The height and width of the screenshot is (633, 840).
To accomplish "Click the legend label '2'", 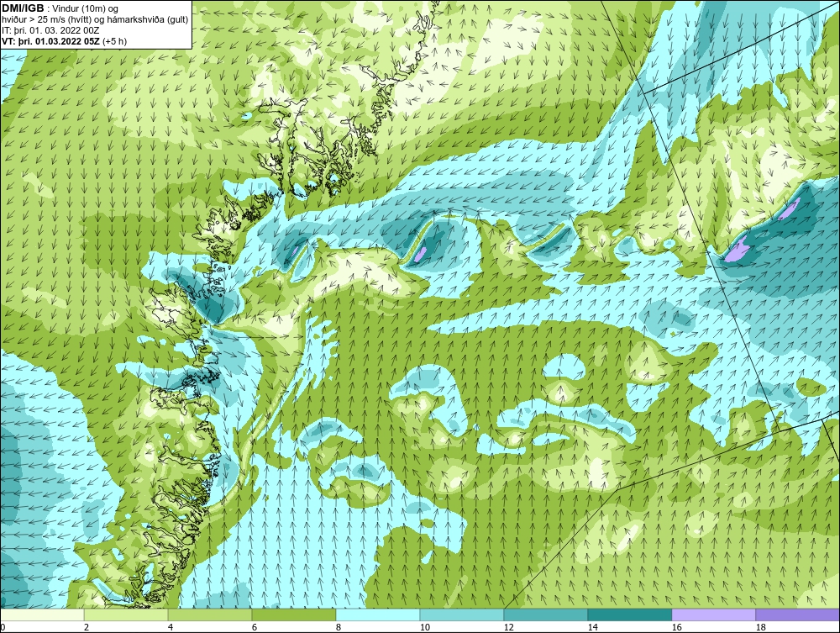I will pos(87,627).
